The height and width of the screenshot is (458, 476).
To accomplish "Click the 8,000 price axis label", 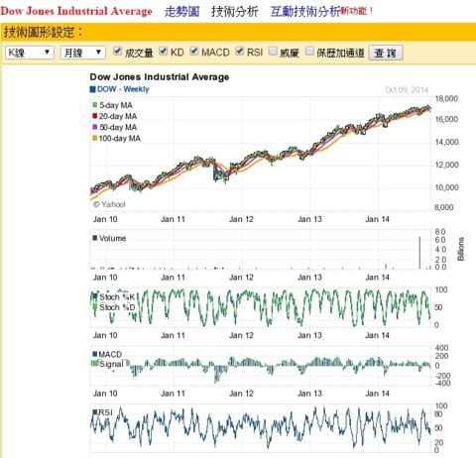I will 444,207.
